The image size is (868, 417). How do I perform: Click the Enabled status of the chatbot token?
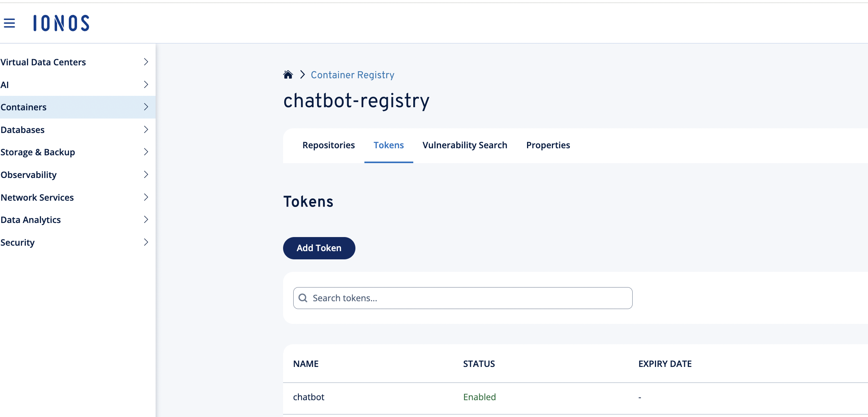pyautogui.click(x=479, y=397)
